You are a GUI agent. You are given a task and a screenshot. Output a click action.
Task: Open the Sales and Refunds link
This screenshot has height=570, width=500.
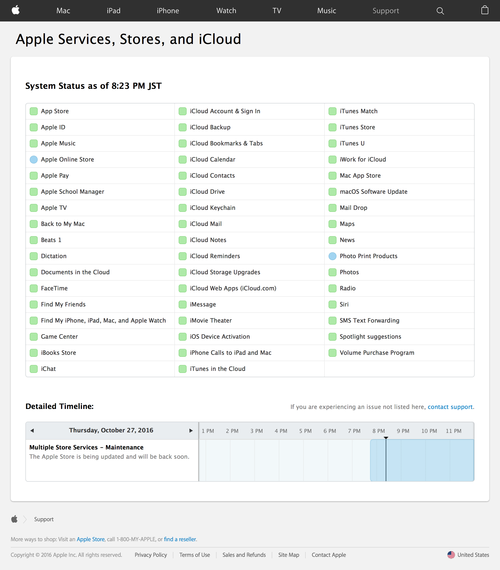coord(244,555)
